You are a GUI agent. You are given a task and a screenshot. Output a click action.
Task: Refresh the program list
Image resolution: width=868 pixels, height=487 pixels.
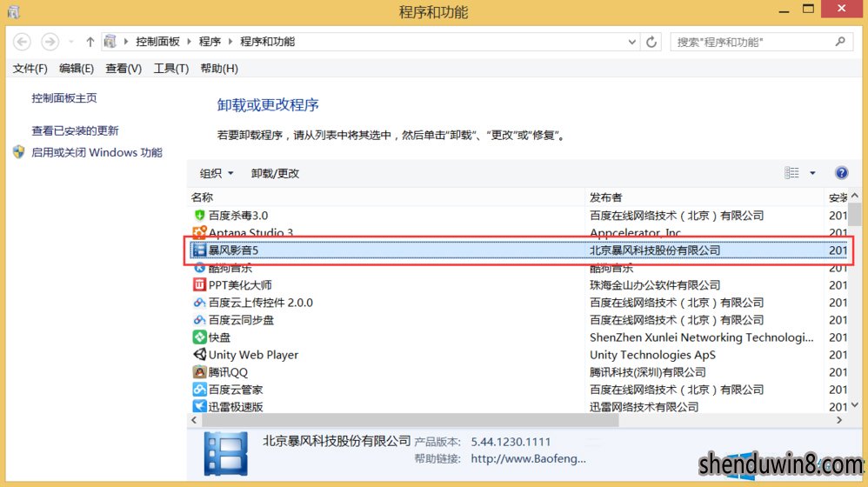[x=651, y=42]
